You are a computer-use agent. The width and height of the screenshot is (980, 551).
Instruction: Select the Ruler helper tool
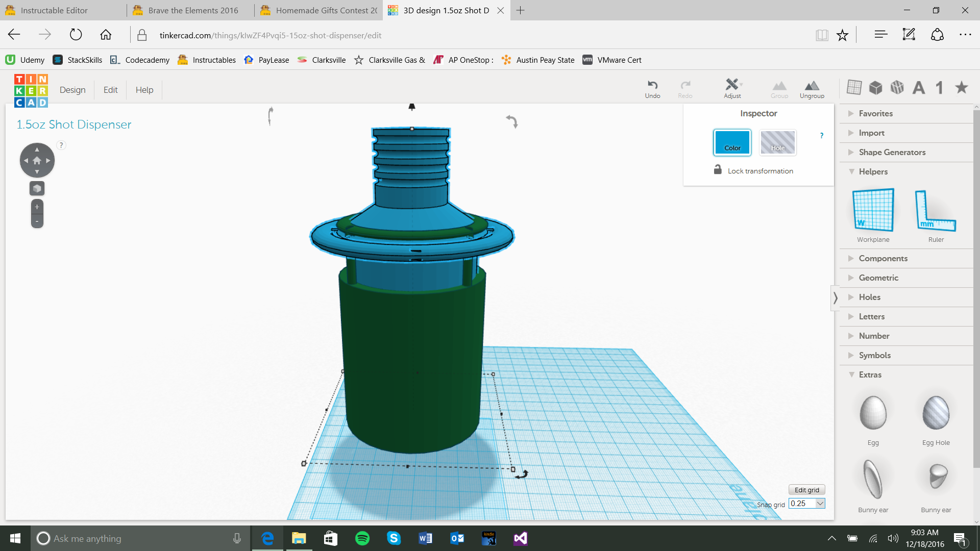(936, 210)
